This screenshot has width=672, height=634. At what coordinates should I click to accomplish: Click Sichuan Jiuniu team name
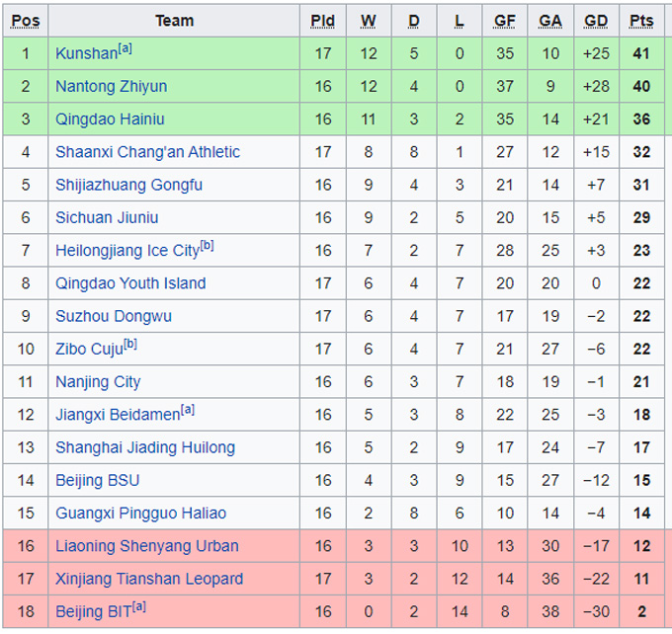point(107,217)
